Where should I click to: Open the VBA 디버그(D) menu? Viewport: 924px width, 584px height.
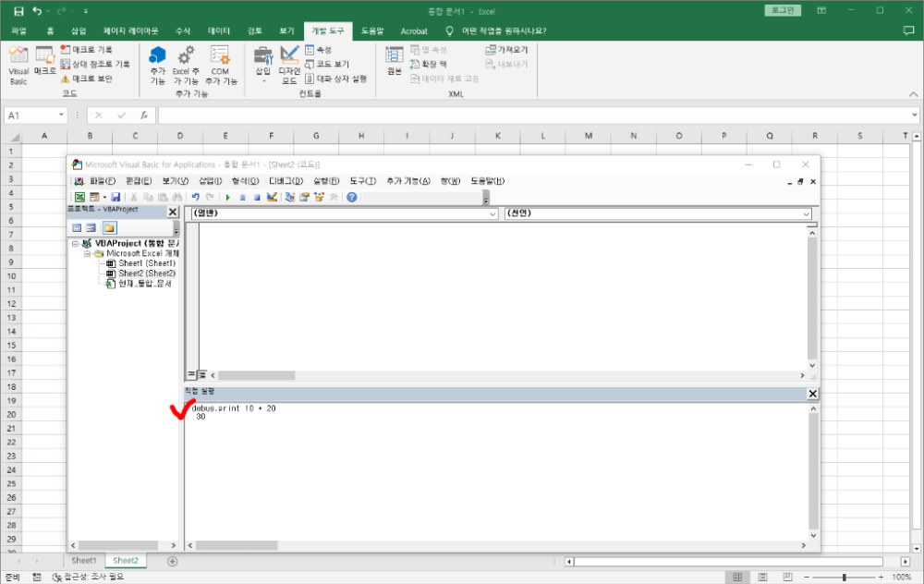[x=286, y=181]
